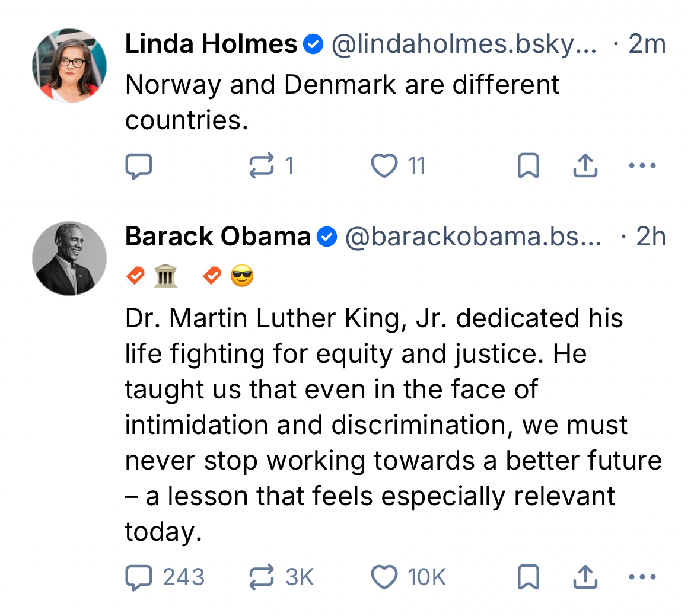Bookmark Barack Obama's post
Screen dimensions: 694x616
pos(528,577)
